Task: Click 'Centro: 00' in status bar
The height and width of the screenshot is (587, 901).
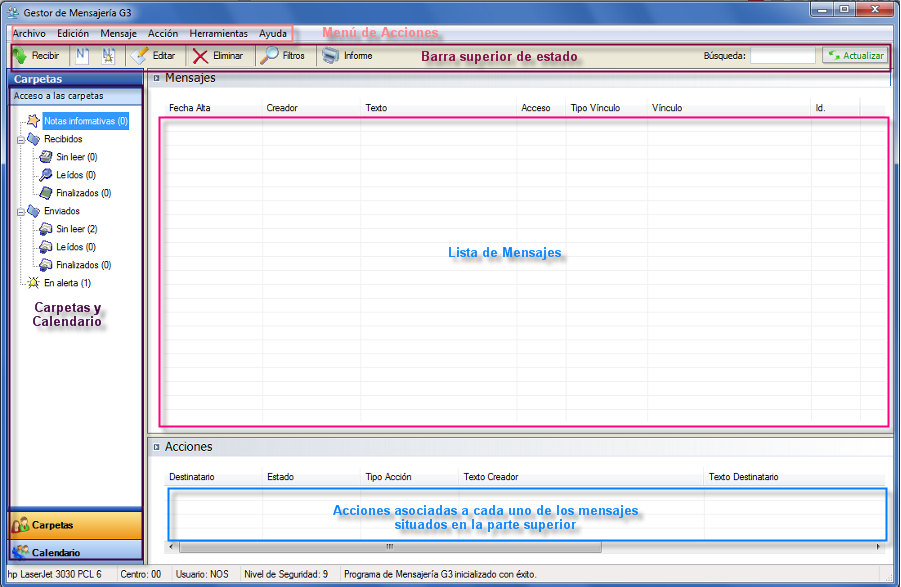Action: click(141, 574)
